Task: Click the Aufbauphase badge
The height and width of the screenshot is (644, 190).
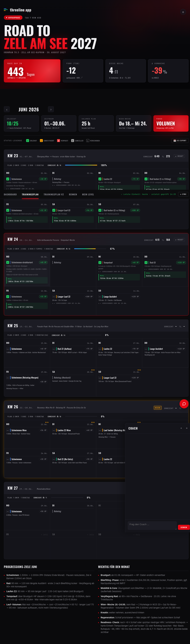Action: pyautogui.click(x=13, y=18)
